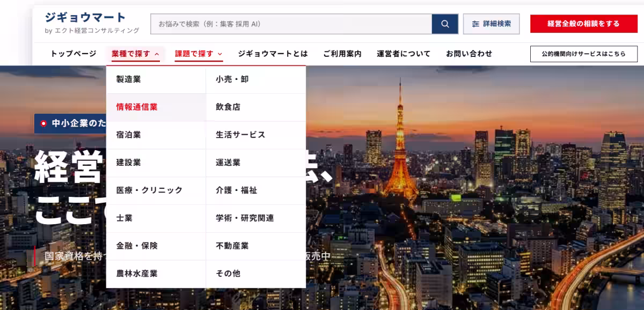The image size is (644, 310).
Task: Select 製造業 from industry menu
Action: tap(156, 79)
